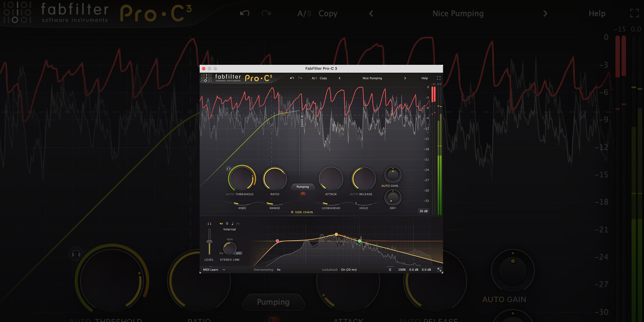Open the Help menu
The image size is (644, 322).
424,78
